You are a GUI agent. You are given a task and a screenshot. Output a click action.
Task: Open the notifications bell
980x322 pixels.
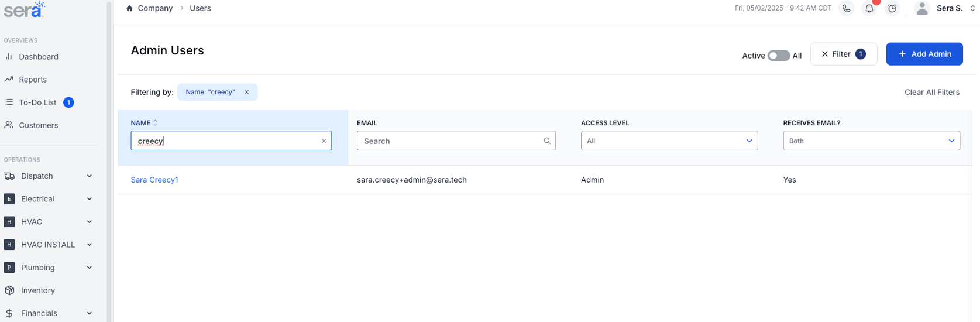coord(869,8)
